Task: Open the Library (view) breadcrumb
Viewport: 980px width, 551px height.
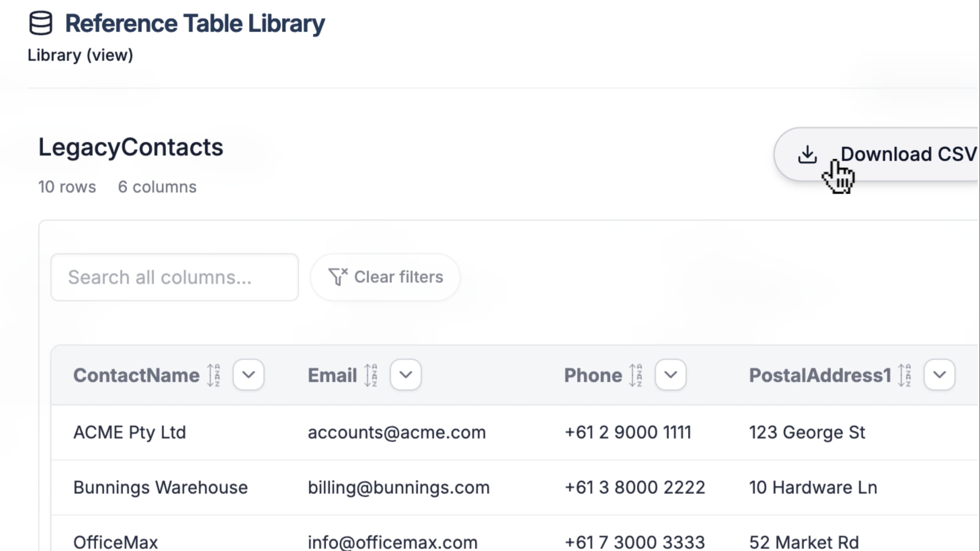Action: (x=80, y=55)
